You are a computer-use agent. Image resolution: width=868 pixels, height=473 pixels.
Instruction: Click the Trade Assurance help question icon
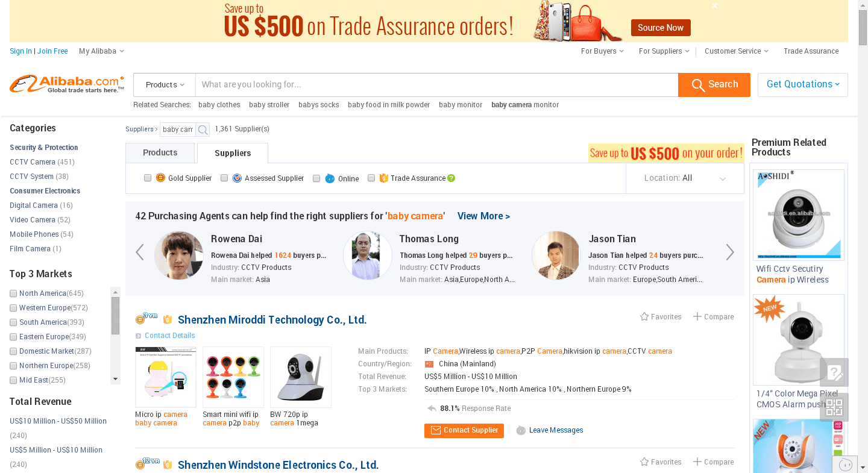click(x=451, y=178)
